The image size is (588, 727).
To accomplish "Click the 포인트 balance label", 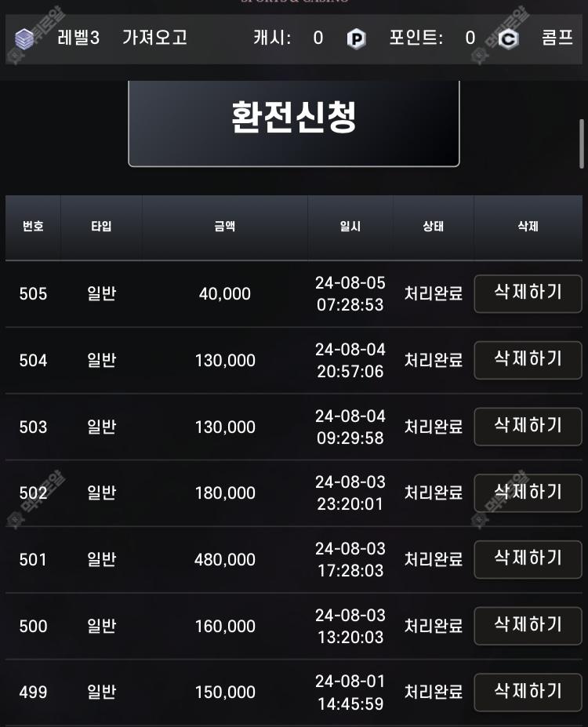I will coord(416,38).
